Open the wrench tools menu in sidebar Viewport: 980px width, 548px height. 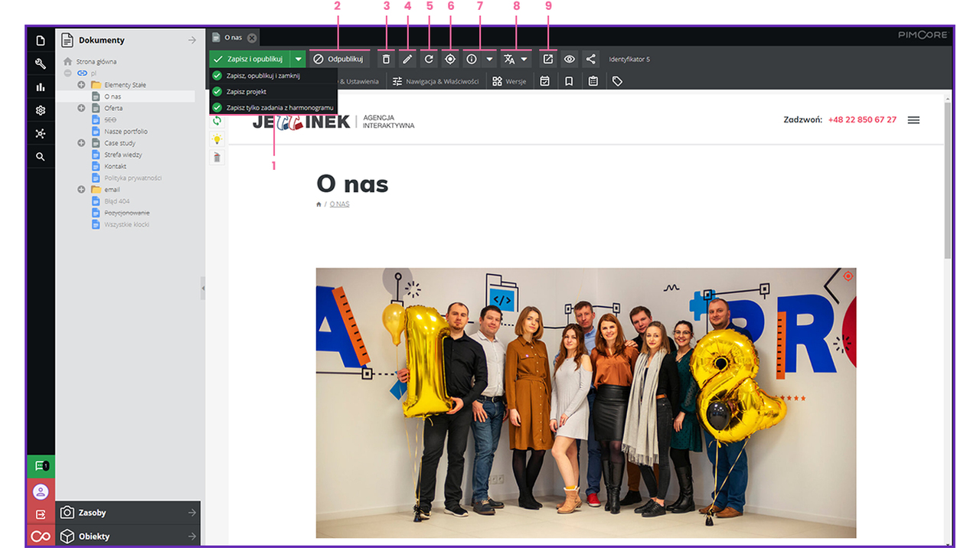coord(41,64)
